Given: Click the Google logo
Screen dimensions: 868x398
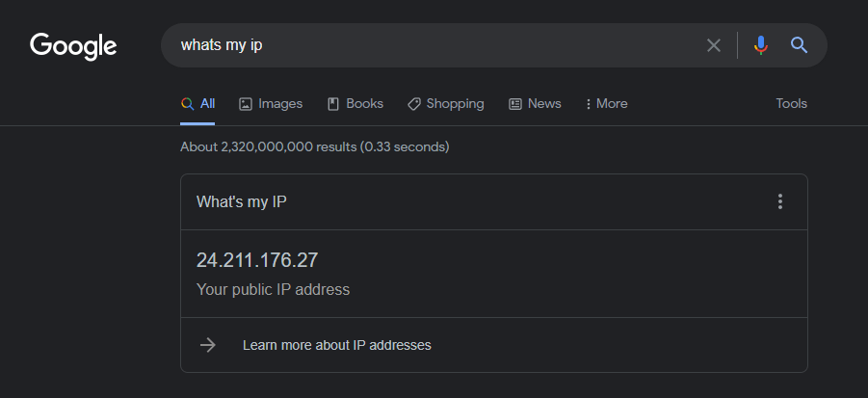Looking at the screenshot, I should coord(73,45).
